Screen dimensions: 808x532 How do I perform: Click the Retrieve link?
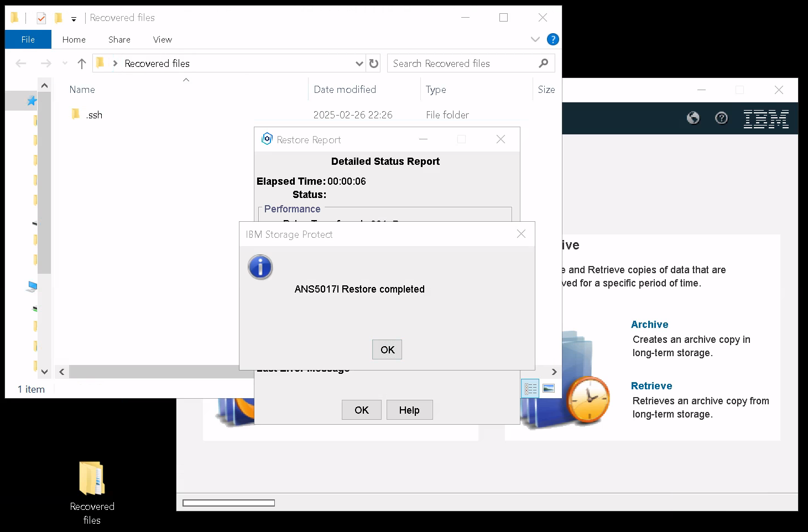click(x=651, y=386)
